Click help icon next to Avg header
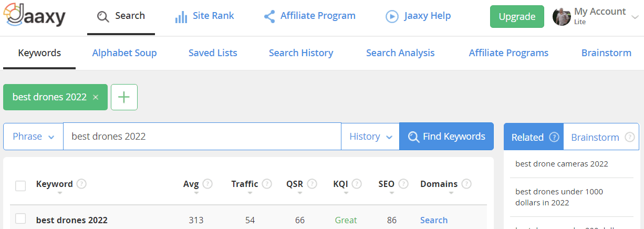This screenshot has height=229, width=644. point(207,184)
